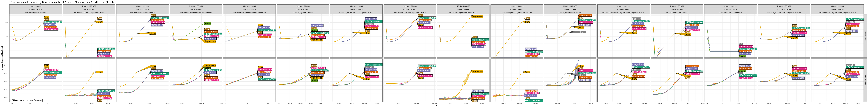Click the x-axis title 'N'
Screen dimensions: 868x108
point(436,106)
